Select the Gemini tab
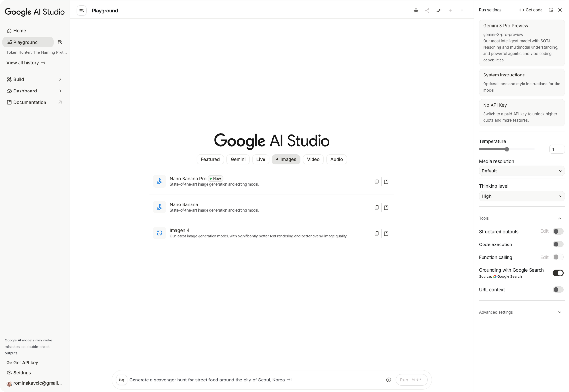 (238, 159)
